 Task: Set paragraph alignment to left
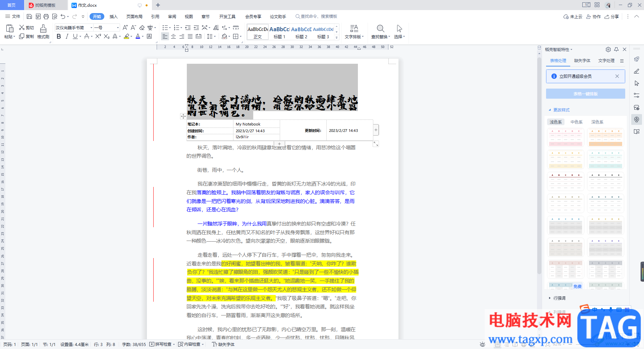[x=165, y=36]
